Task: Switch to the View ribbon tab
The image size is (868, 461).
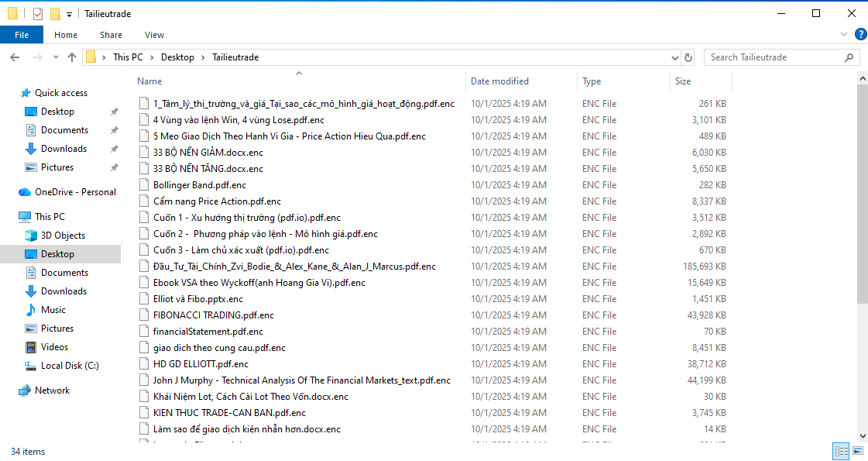Action: (154, 35)
